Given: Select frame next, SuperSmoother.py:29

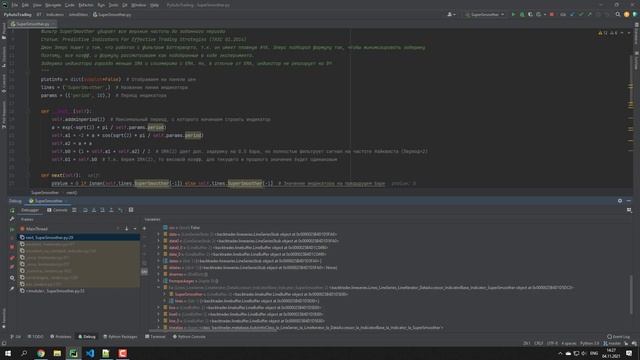Looking at the screenshot, I should point(78,238).
